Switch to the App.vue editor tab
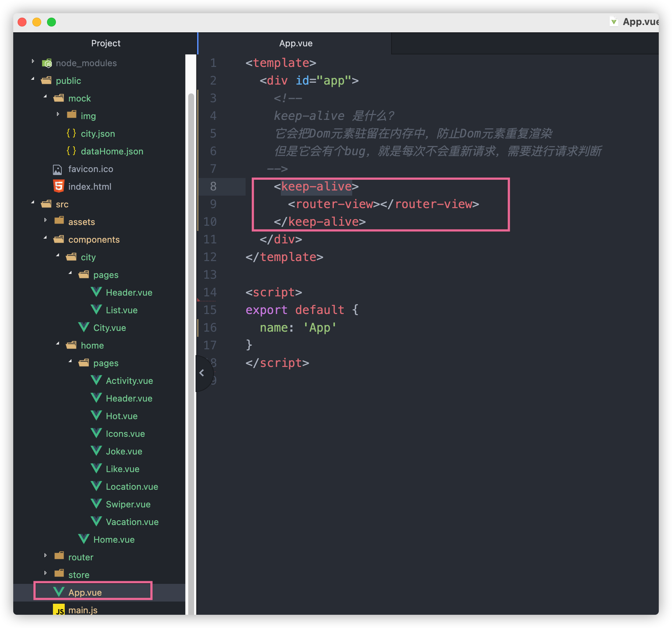This screenshot has height=628, width=672. point(295,43)
